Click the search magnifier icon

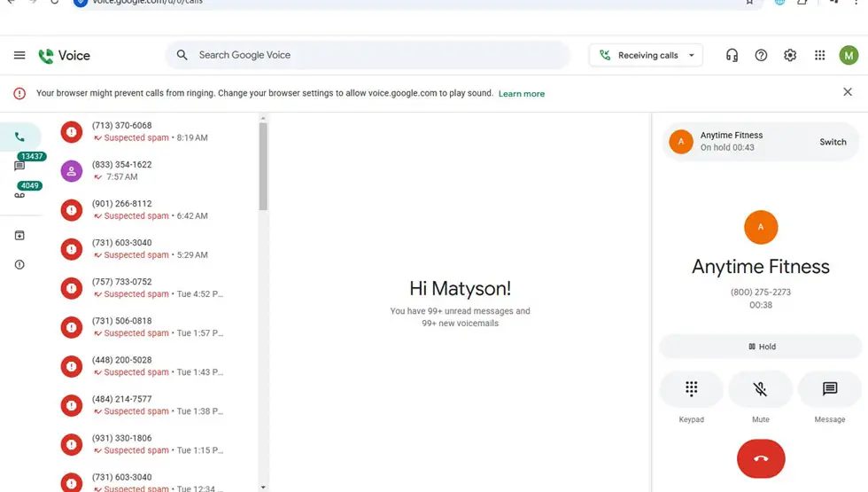point(182,55)
